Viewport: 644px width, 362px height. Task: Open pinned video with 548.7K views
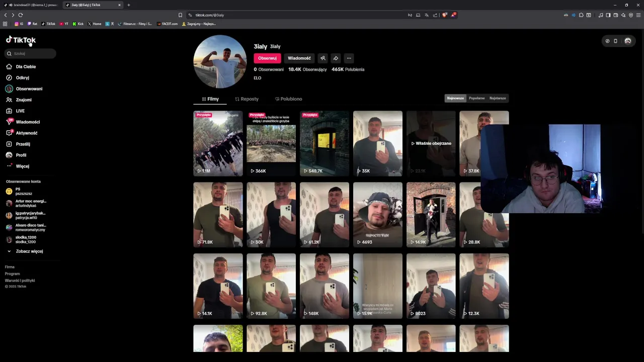pyautogui.click(x=325, y=143)
